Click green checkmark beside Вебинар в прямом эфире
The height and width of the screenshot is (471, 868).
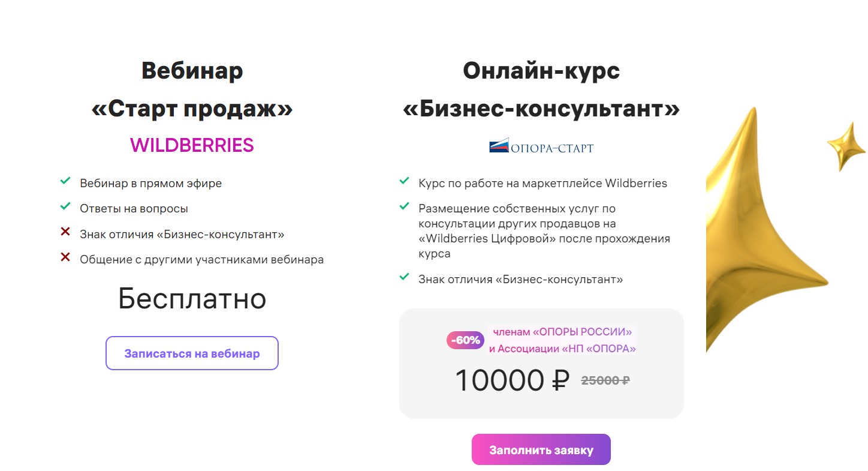point(65,181)
